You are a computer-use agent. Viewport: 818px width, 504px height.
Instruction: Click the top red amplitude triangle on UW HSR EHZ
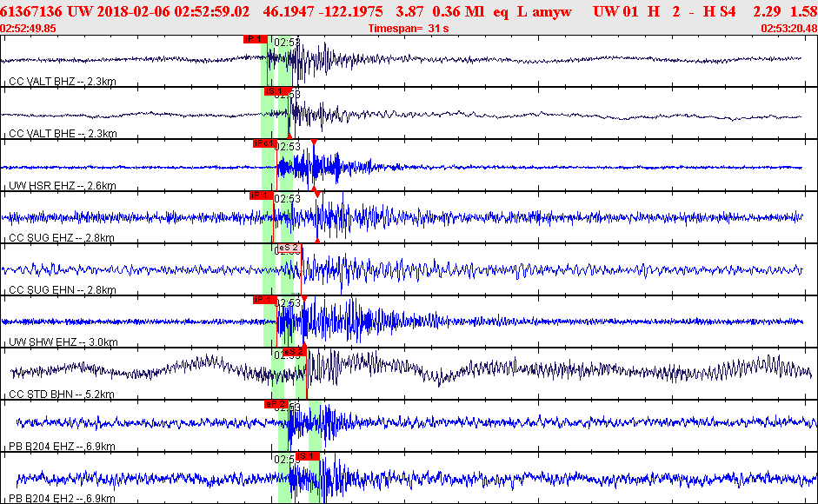point(314,142)
